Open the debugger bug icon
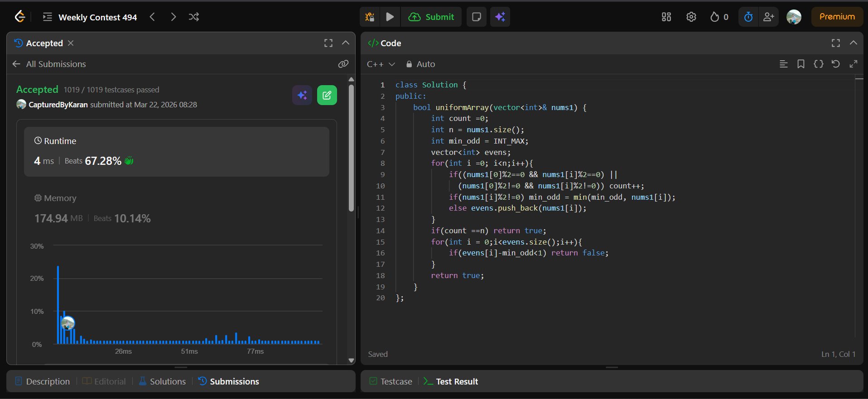Screen dimensions: 868x399 click(370, 17)
